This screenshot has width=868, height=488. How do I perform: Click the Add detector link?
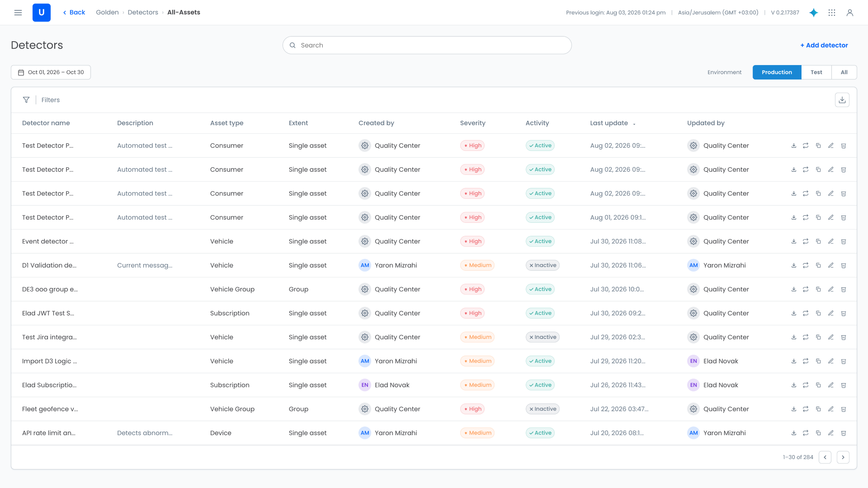pyautogui.click(x=824, y=45)
